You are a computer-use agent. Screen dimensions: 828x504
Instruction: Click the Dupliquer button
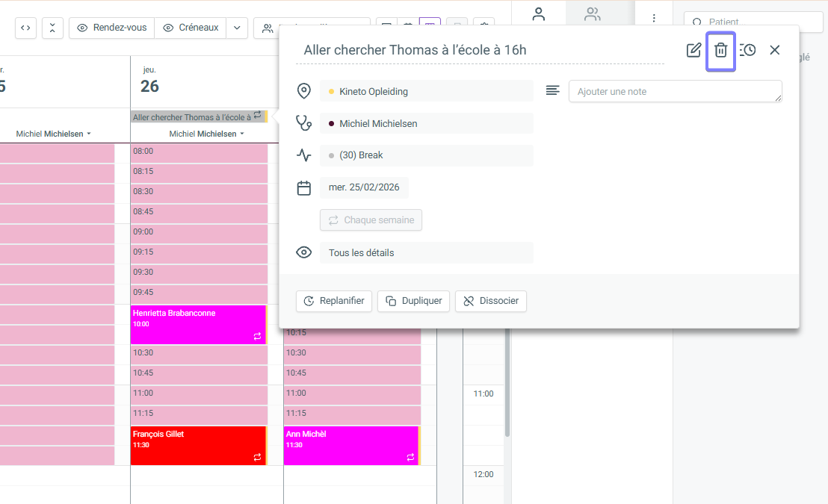413,301
